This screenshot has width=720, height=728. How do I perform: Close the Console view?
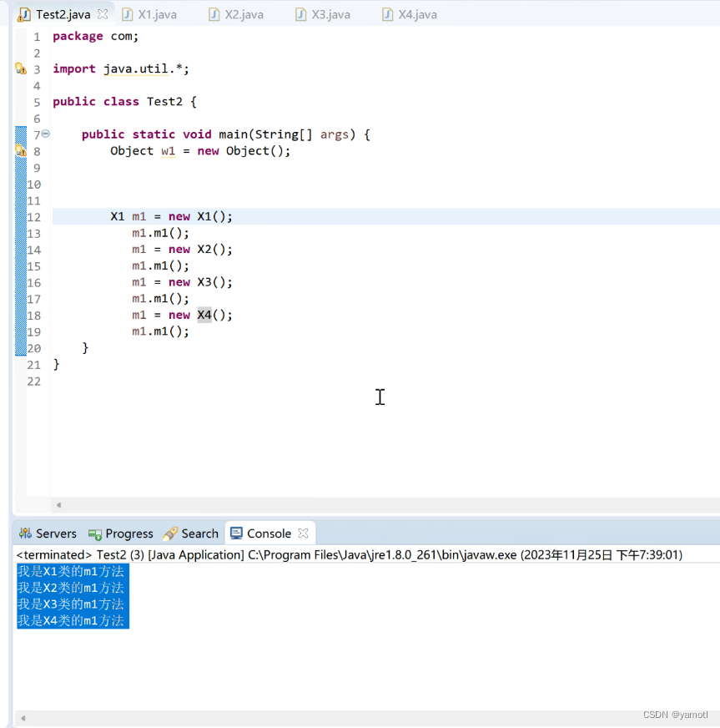[x=303, y=533]
